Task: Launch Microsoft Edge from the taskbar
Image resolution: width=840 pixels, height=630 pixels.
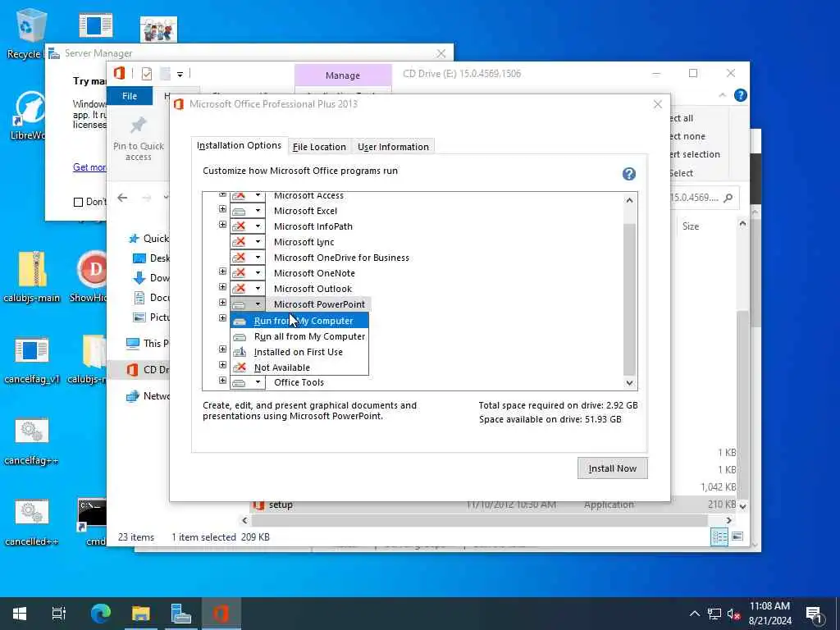Action: [100, 614]
